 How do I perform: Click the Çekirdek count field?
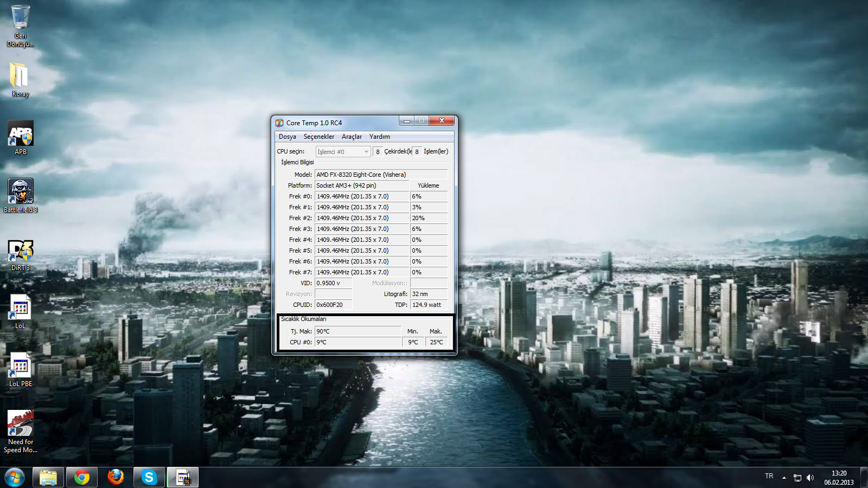[378, 152]
